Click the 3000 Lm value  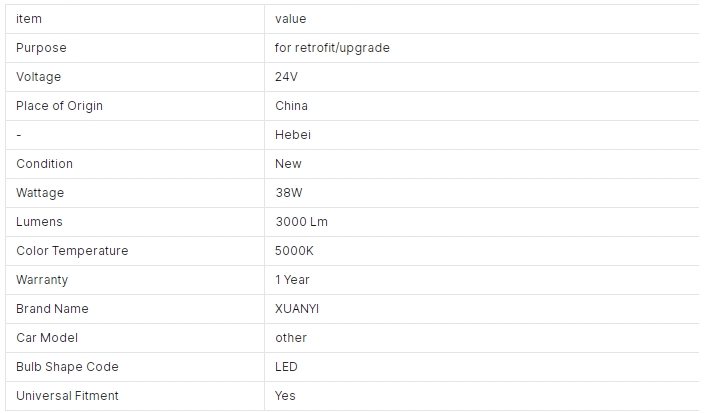pyautogui.click(x=302, y=222)
